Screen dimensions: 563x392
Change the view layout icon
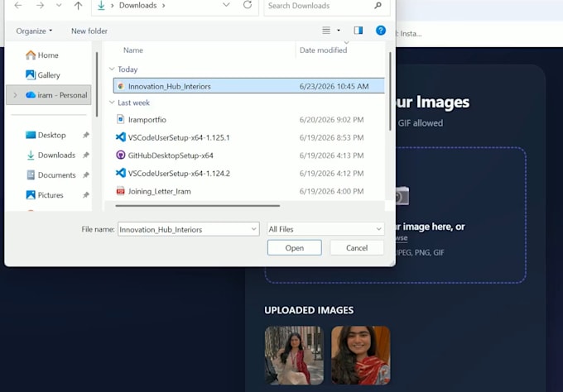pyautogui.click(x=326, y=31)
